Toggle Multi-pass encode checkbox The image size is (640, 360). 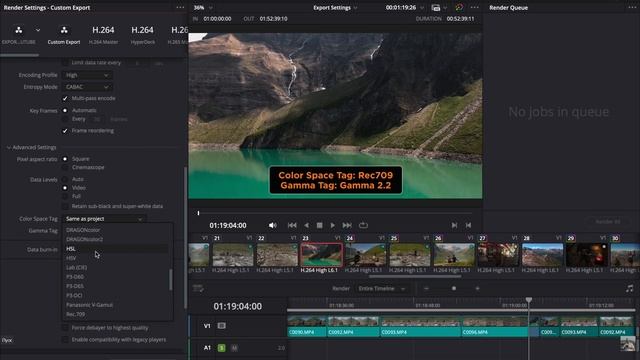65,98
